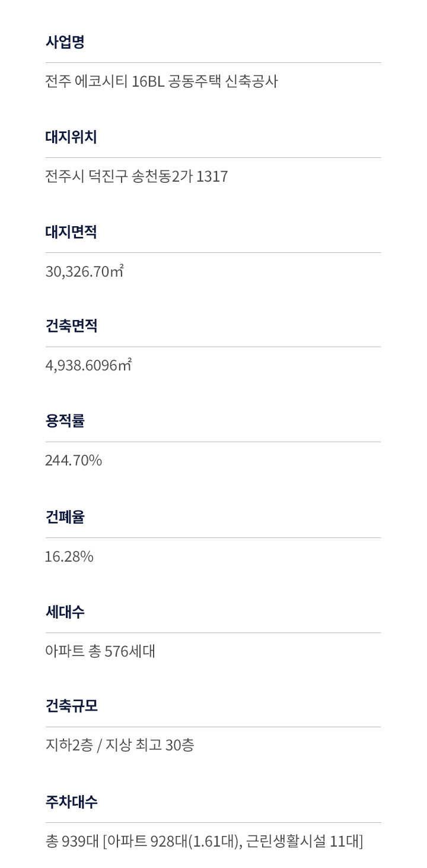Select the text 아파트 총 576세대
Viewport: 427px width, 868px height.
(100, 651)
